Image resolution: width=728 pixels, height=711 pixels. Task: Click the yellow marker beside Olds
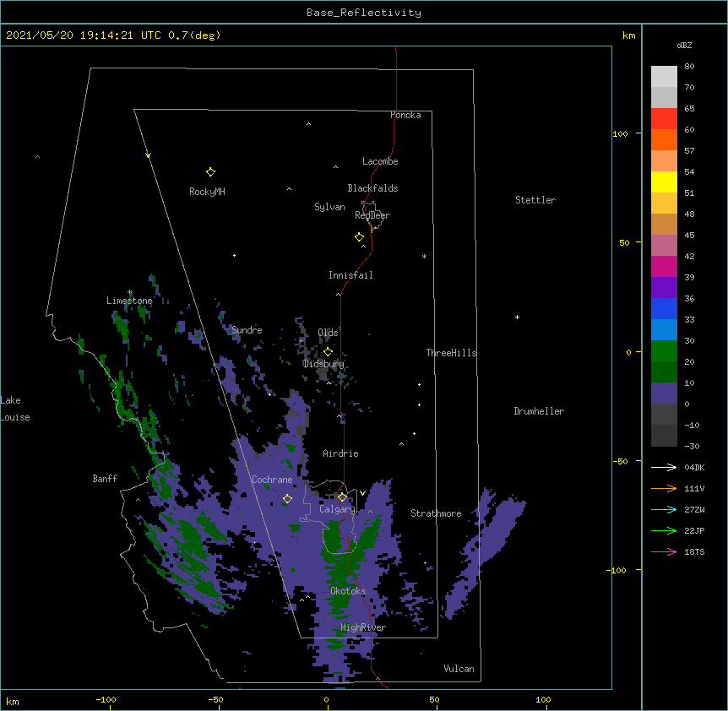[x=328, y=352]
